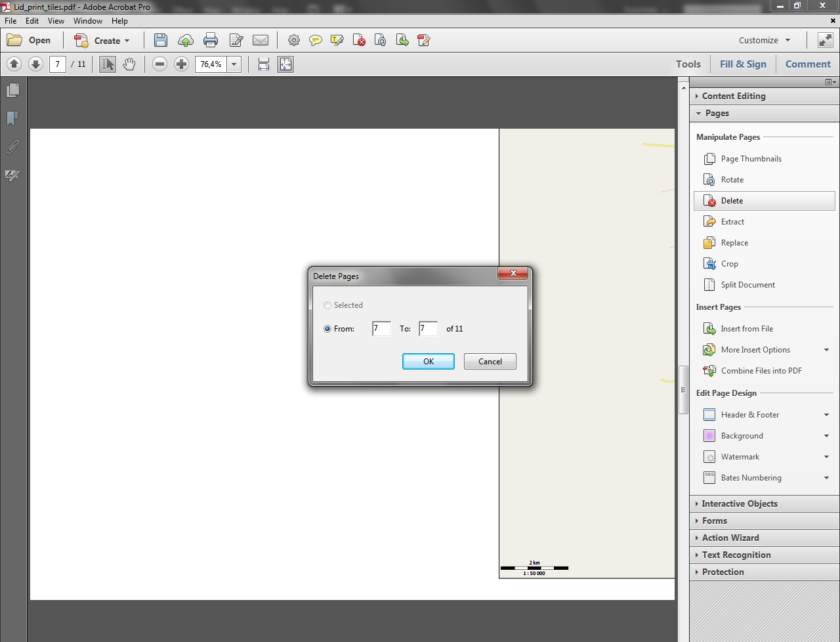This screenshot has width=840, height=642.
Task: Open the Header & Footer dropdown arrow
Action: point(827,415)
